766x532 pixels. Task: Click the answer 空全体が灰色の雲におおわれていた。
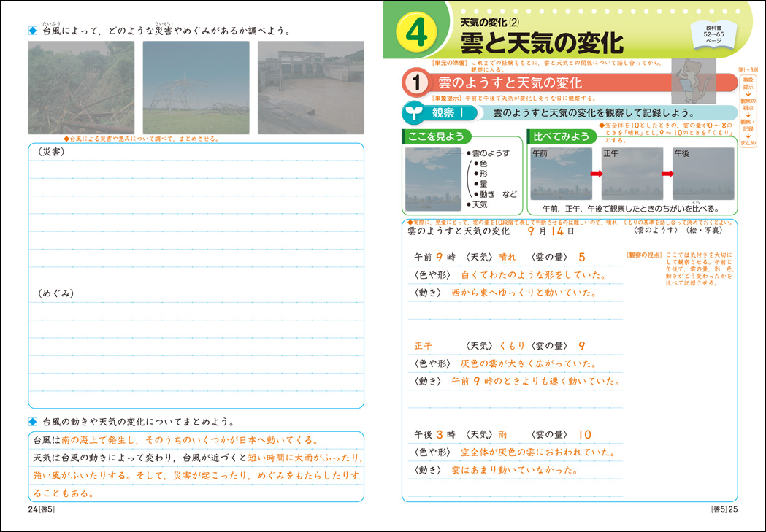coord(538,452)
